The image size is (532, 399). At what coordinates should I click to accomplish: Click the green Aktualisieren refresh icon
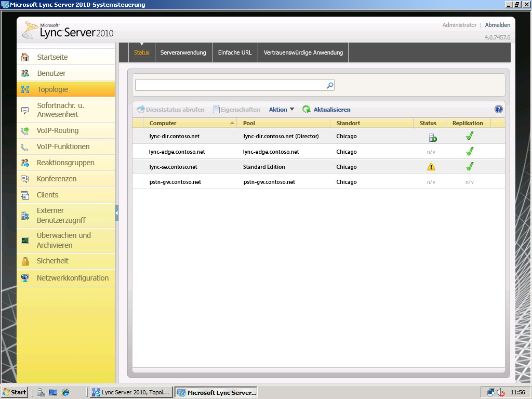[x=307, y=110]
